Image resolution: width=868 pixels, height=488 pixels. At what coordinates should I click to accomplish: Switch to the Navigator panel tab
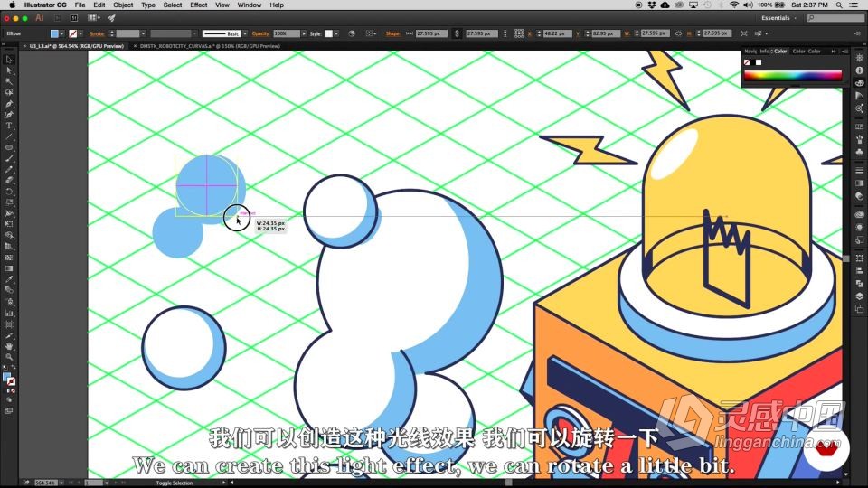750,51
